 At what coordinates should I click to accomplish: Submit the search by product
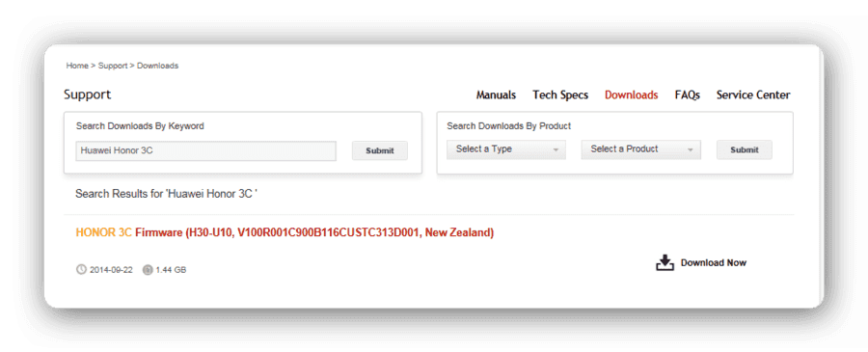tap(745, 150)
